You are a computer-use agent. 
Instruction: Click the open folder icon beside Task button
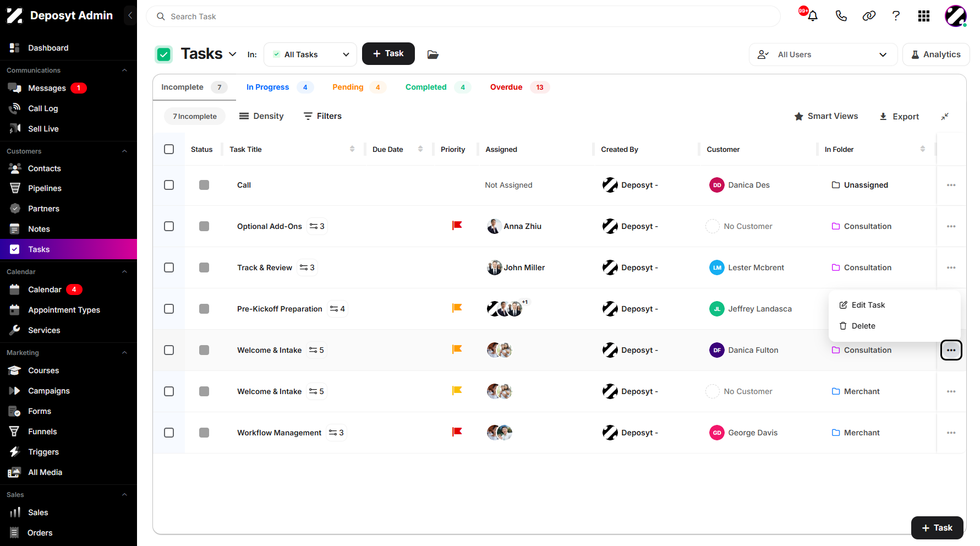tap(433, 54)
